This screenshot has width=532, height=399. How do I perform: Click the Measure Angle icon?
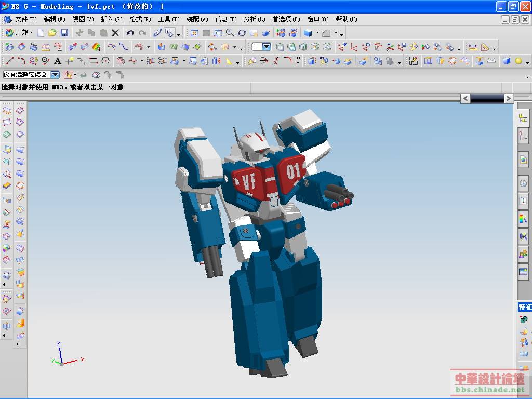click(485, 47)
